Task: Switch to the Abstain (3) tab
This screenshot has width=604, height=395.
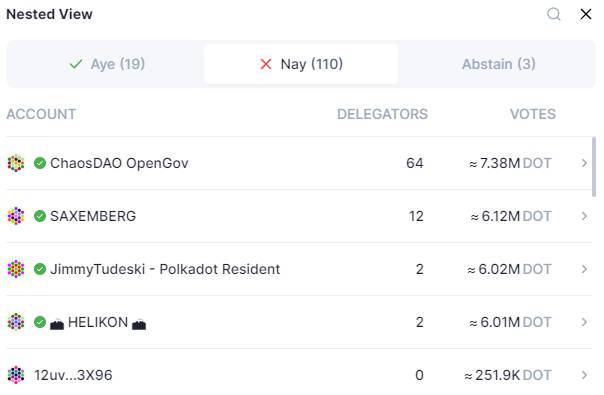Action: (x=498, y=64)
